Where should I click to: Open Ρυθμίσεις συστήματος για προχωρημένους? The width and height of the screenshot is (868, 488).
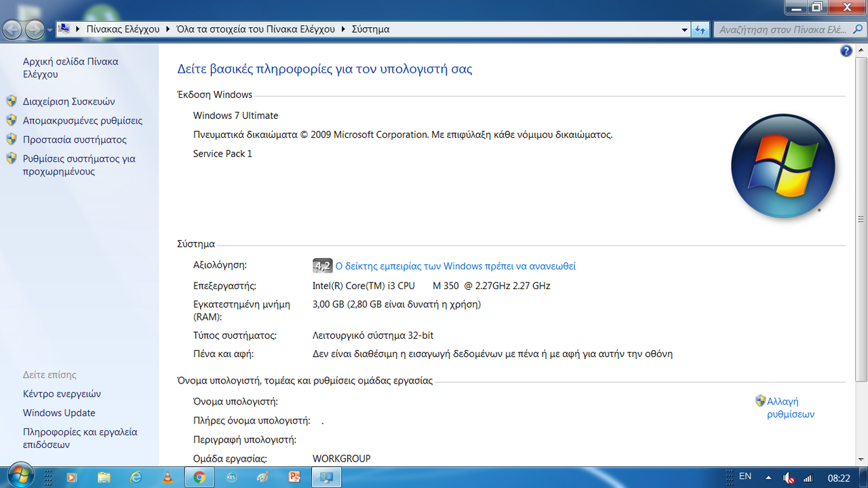(x=79, y=165)
